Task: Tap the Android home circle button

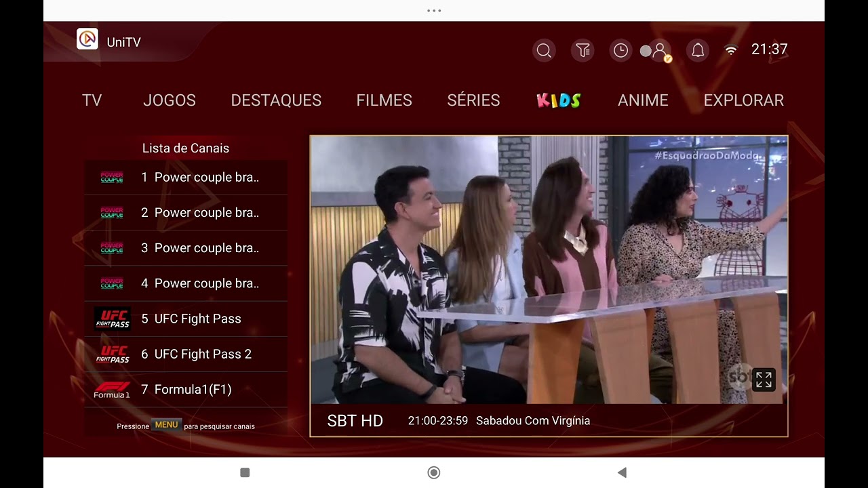Action: tap(434, 472)
